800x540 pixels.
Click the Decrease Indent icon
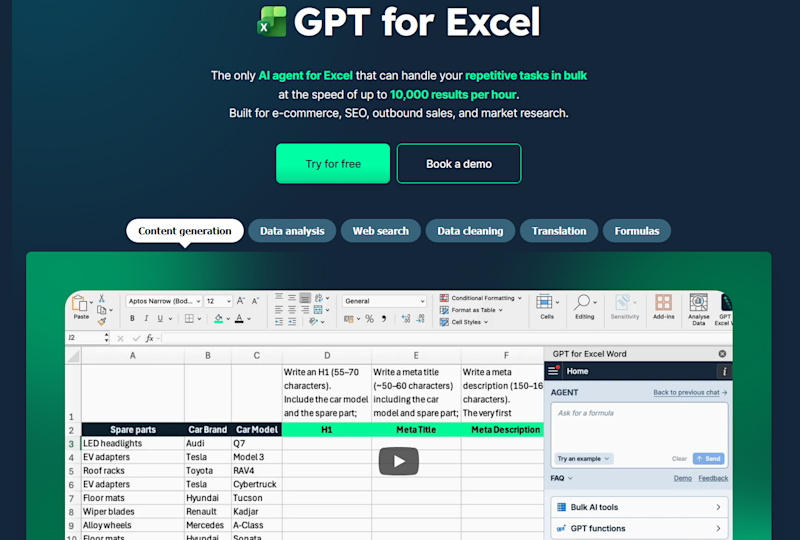click(x=279, y=322)
